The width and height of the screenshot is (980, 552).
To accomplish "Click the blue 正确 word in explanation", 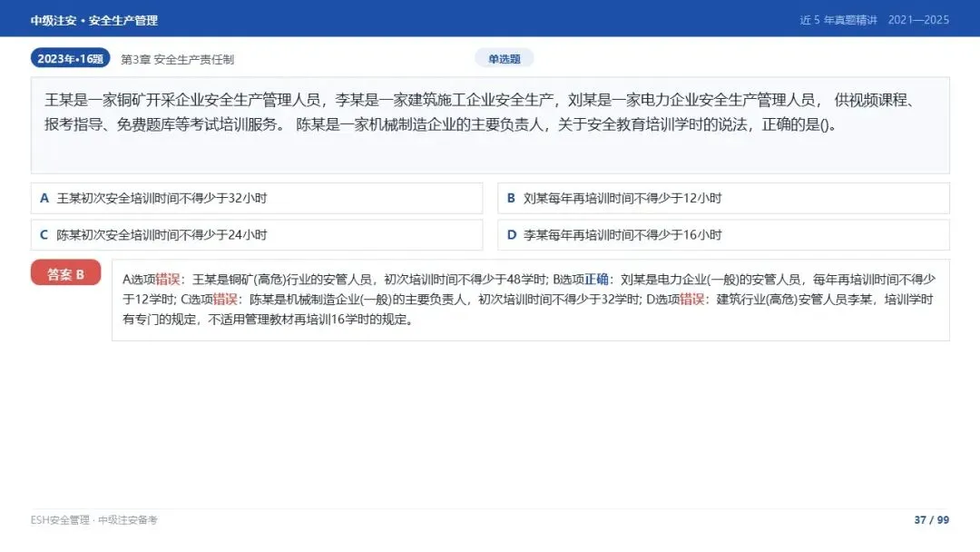I will (x=596, y=280).
